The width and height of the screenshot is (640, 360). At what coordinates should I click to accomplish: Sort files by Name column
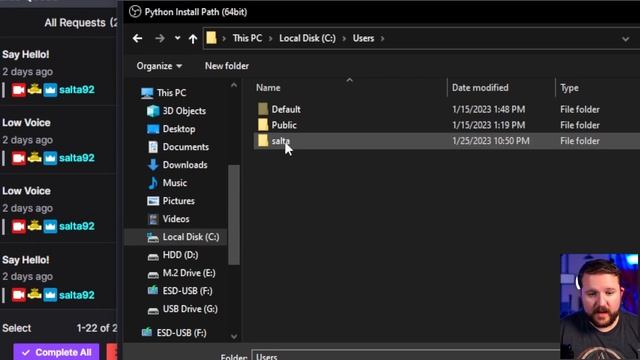pos(268,88)
